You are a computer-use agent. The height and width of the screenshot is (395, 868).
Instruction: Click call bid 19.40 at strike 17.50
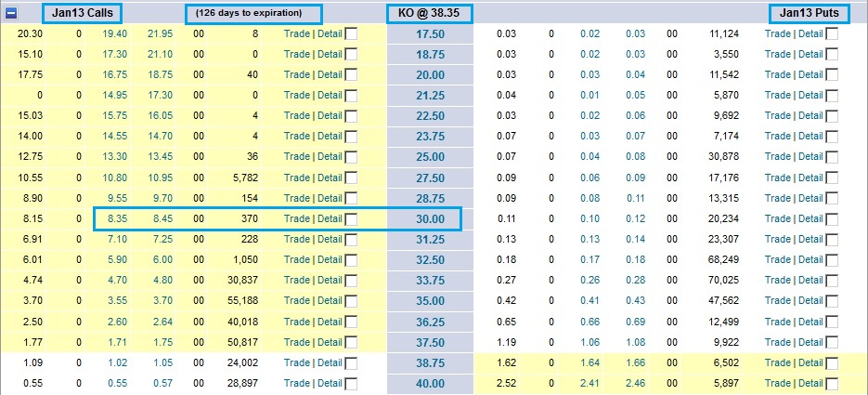pos(114,33)
